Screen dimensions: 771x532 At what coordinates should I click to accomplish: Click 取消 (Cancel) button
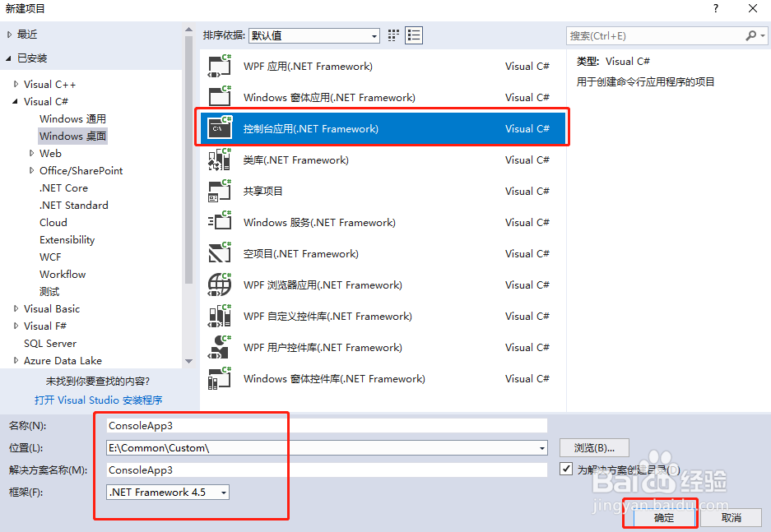732,517
